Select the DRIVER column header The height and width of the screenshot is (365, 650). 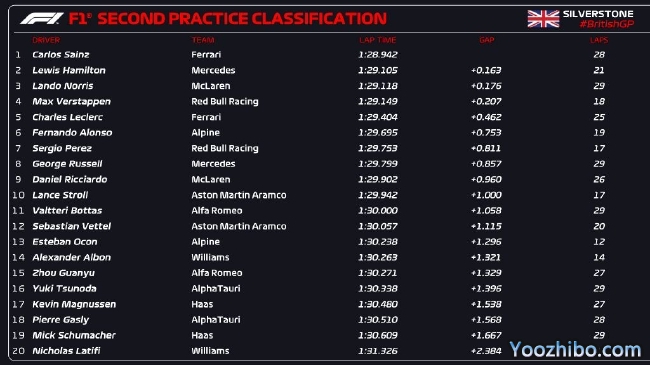(46, 40)
